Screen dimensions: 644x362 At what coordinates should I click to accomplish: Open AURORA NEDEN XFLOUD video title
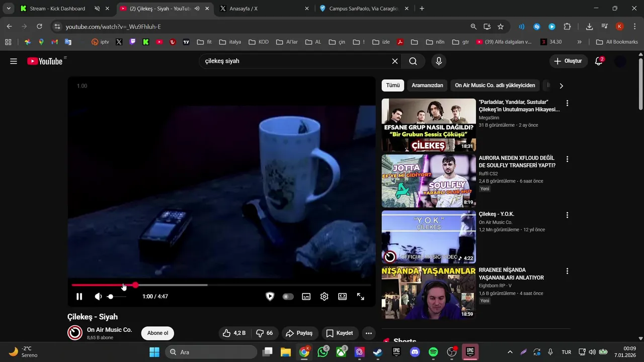click(x=517, y=161)
